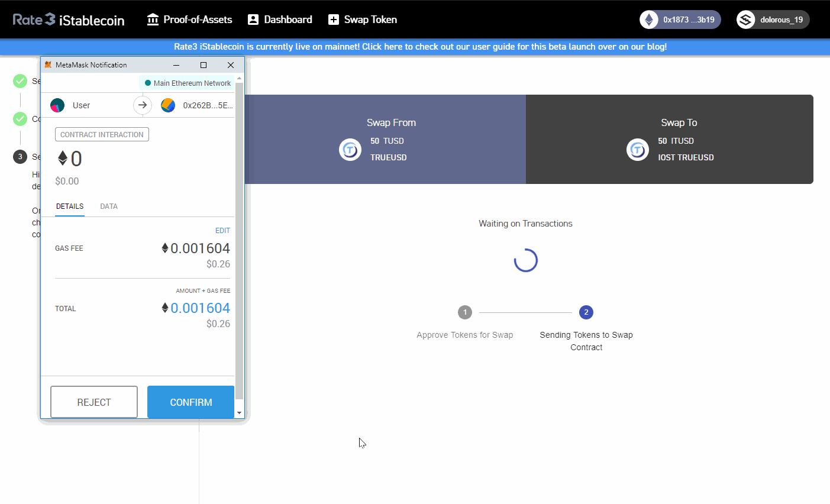
Task: Click the arrow between sender and recipient
Action: pos(143,105)
